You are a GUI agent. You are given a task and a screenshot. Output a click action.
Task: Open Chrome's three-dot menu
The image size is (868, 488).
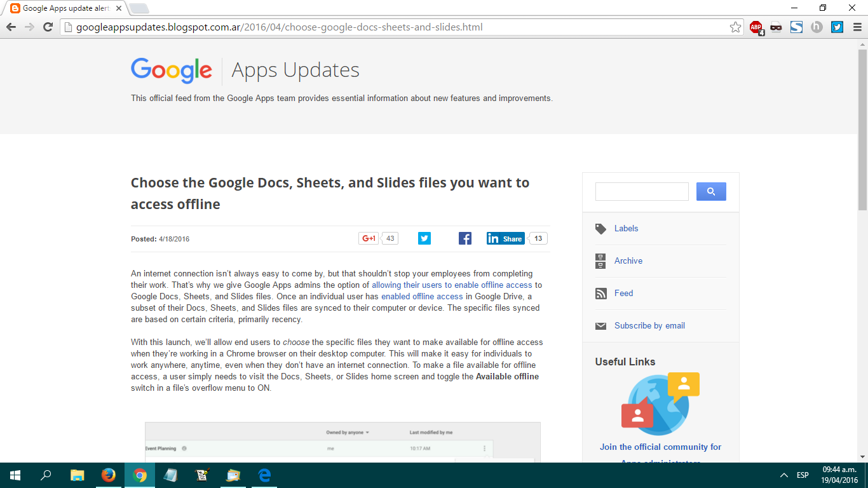[x=857, y=27]
